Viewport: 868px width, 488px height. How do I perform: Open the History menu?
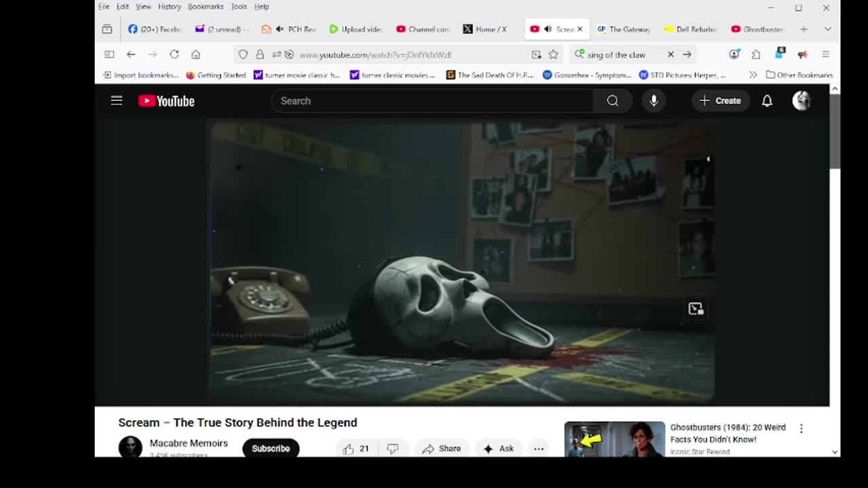pyautogui.click(x=170, y=7)
